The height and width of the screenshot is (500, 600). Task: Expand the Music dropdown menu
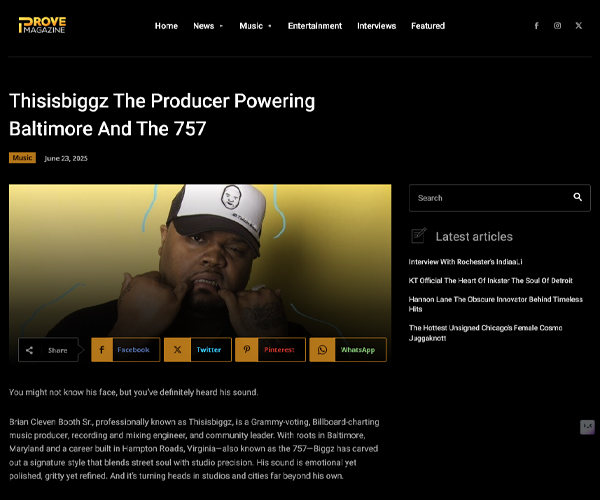click(x=255, y=26)
